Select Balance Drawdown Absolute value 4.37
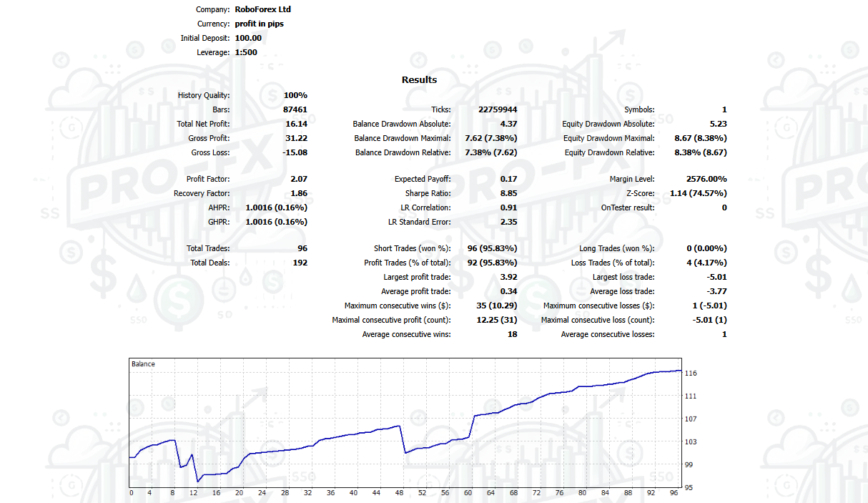Viewport: 868px width, 503px height. (x=508, y=124)
